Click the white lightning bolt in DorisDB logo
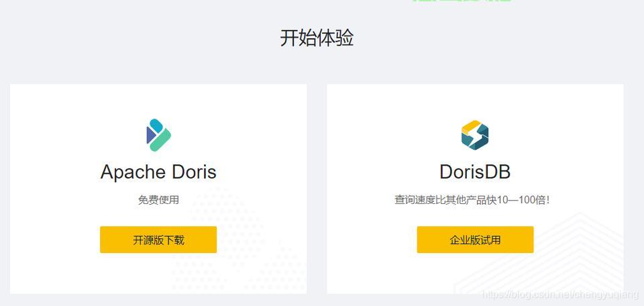Image resolution: width=644 pixels, height=306 pixels. [x=475, y=135]
